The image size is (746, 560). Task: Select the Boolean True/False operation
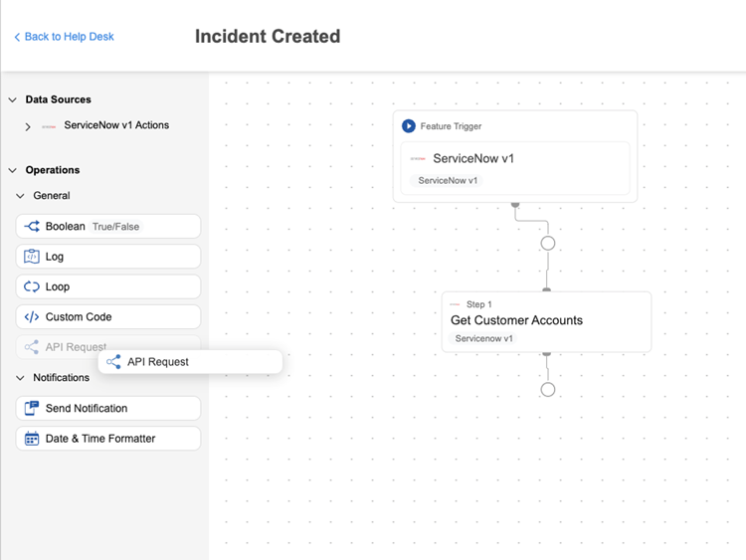108,227
